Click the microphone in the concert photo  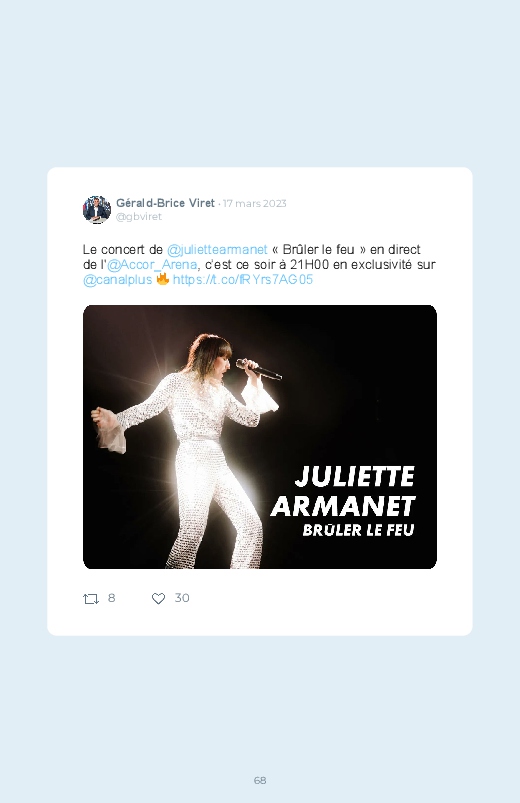click(259, 369)
